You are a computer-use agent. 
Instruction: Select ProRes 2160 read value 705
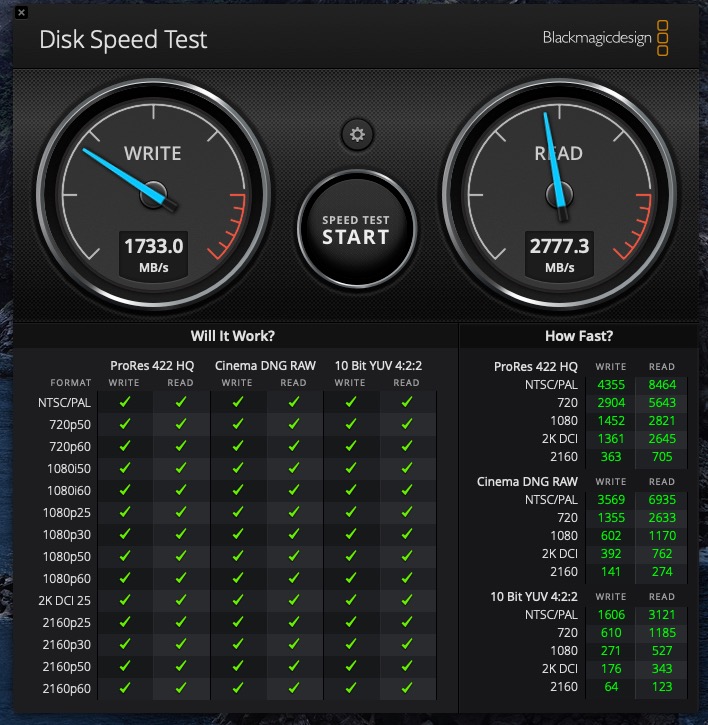(x=662, y=457)
